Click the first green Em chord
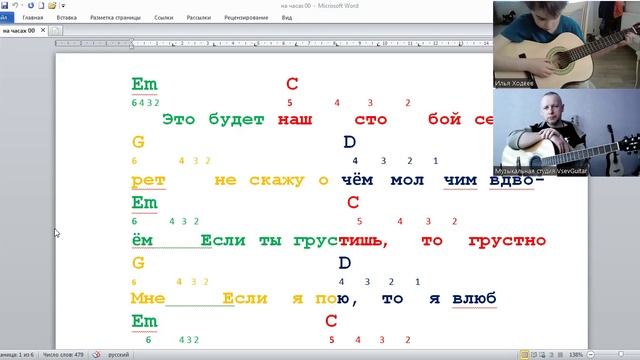This screenshot has height=360, width=640. 144,84
